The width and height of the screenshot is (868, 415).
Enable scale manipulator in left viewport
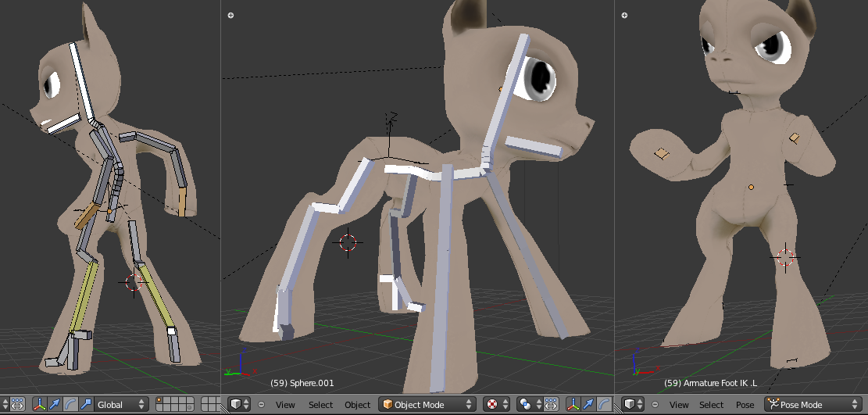pyautogui.click(x=86, y=405)
